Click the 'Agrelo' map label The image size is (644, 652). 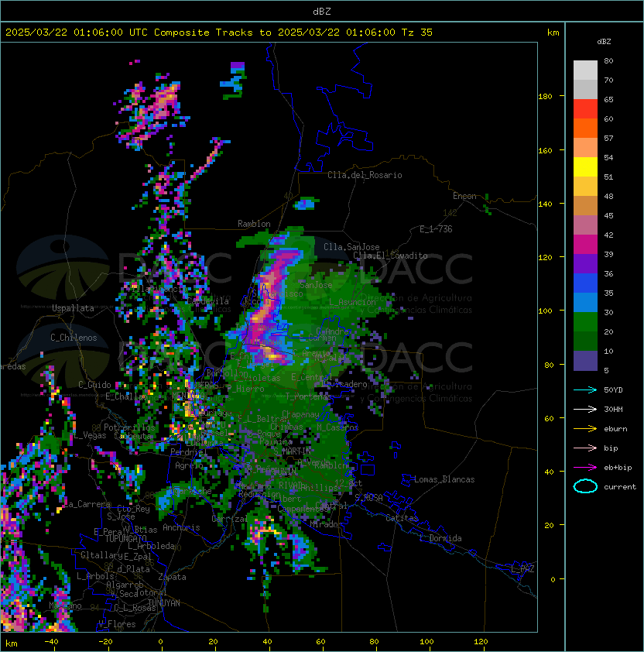click(x=189, y=465)
